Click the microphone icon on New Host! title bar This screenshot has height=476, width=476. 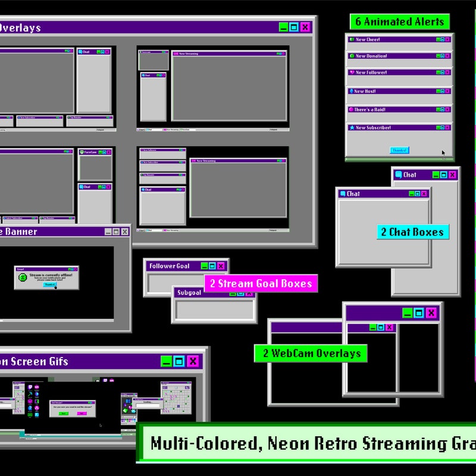click(351, 91)
